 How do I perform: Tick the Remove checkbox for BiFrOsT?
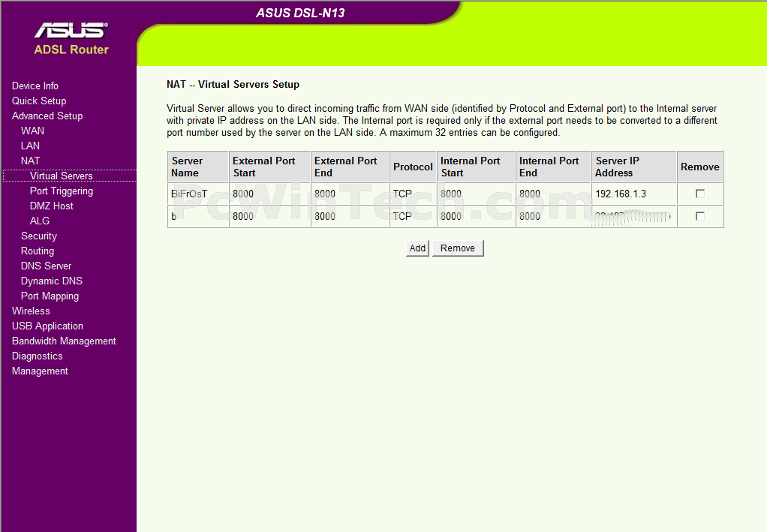point(700,194)
